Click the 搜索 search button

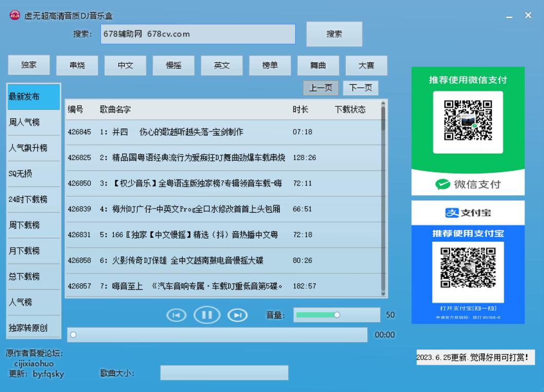click(x=334, y=34)
